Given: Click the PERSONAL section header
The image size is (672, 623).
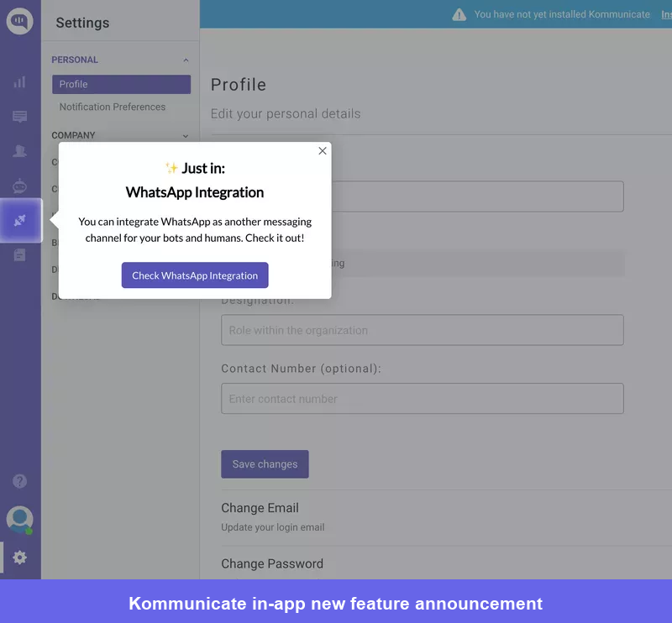Looking at the screenshot, I should point(75,60).
